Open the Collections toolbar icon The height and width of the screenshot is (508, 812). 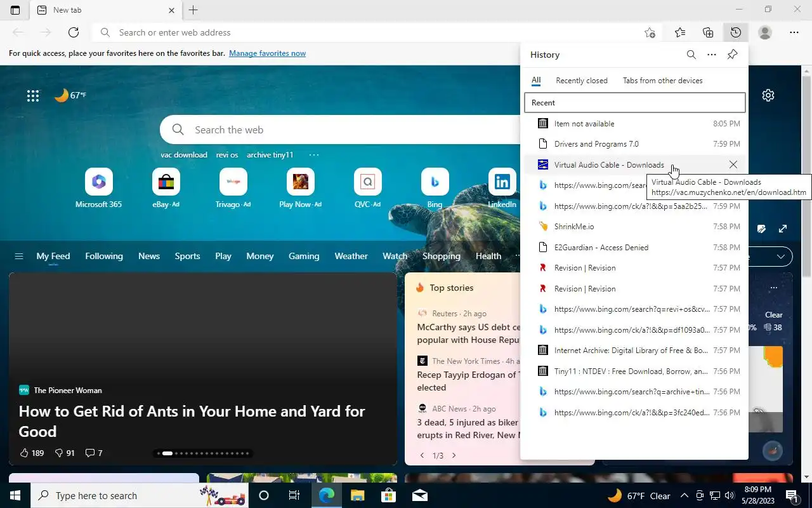click(x=708, y=32)
